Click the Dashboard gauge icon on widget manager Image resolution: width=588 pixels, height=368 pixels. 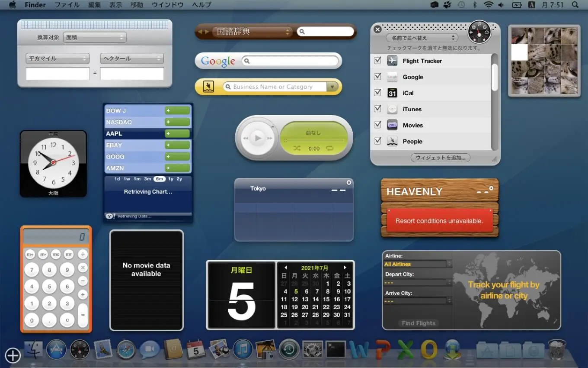coord(479,32)
